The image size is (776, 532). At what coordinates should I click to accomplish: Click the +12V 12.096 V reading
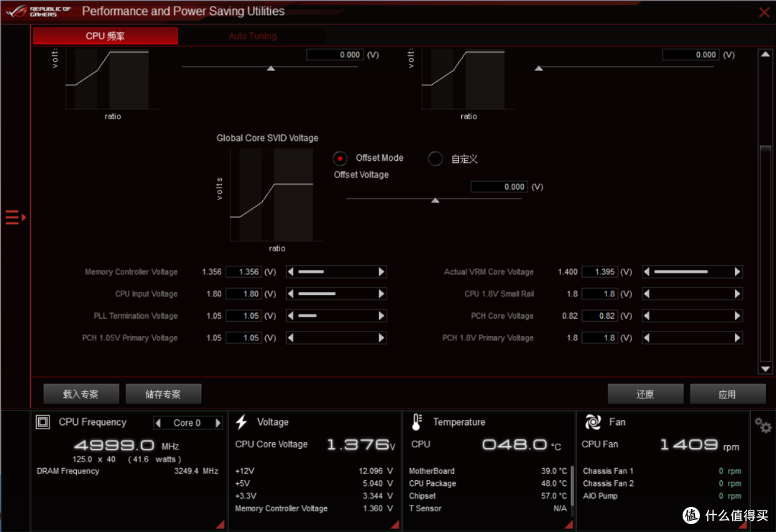(x=376, y=471)
